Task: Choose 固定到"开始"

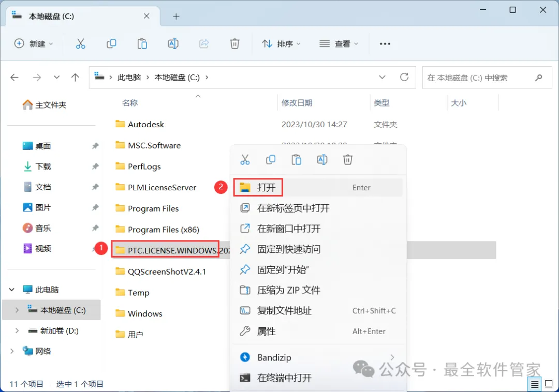Action: click(318, 269)
